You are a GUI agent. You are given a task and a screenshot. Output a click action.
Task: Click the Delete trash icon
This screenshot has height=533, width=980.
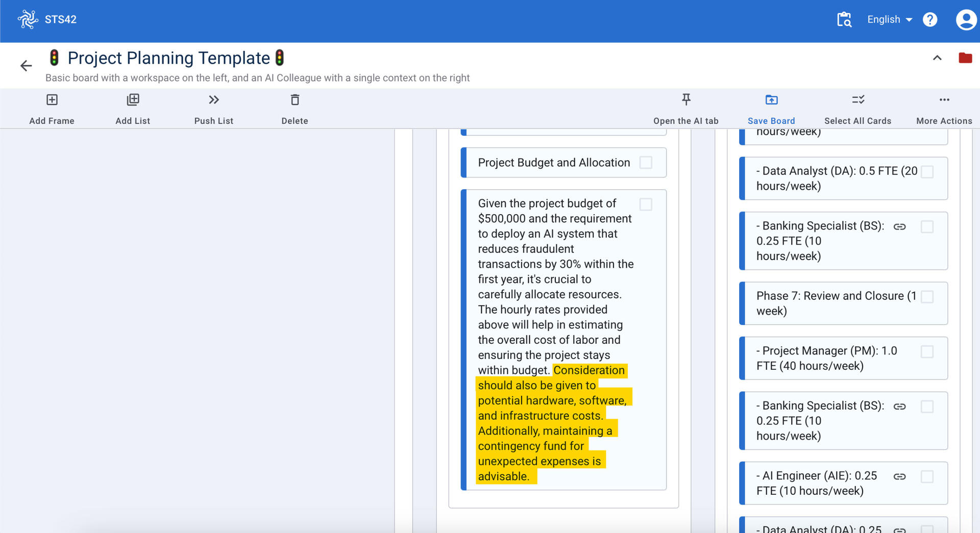pyautogui.click(x=295, y=100)
